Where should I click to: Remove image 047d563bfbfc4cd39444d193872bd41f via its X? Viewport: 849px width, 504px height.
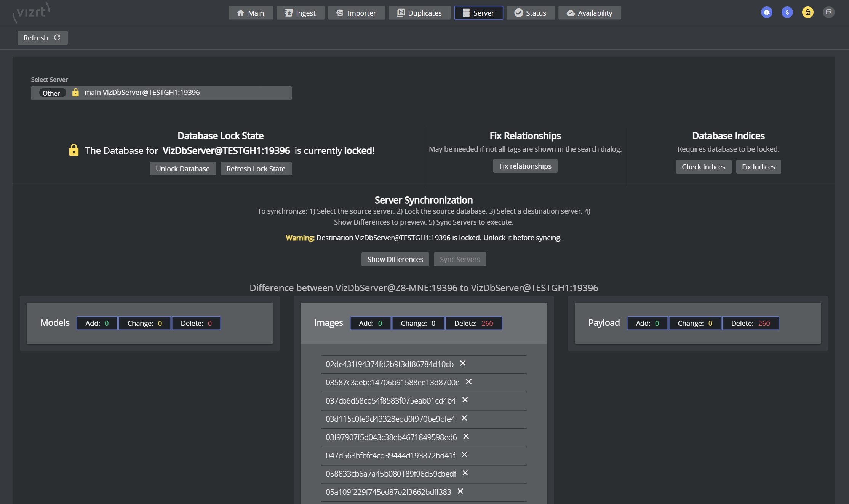[465, 455]
